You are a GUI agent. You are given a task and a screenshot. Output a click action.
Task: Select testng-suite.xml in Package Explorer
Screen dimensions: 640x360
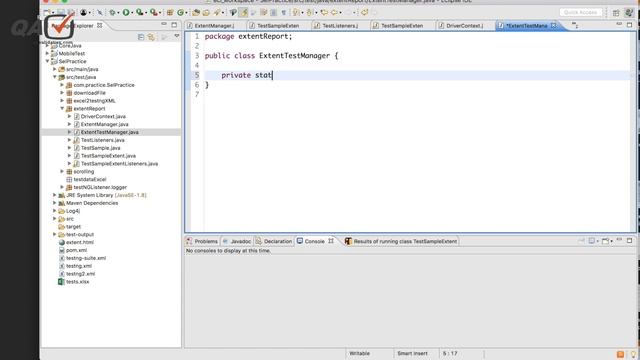[86, 258]
